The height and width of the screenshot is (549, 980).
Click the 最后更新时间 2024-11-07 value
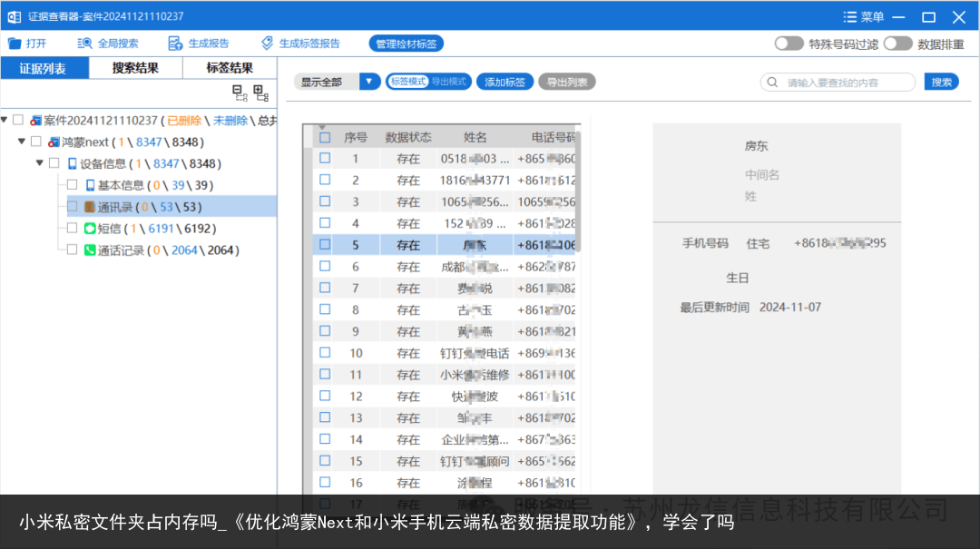click(790, 308)
